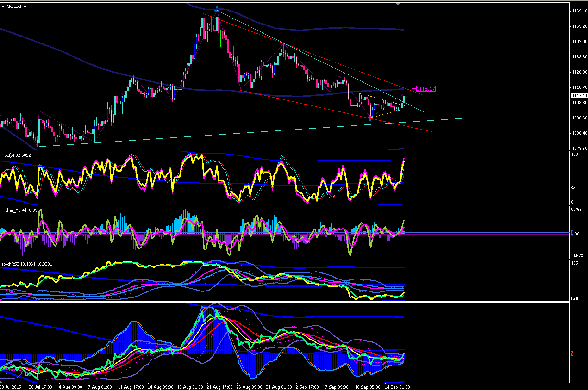Click the RSI scale value 100
The image size is (588, 390).
(x=575, y=155)
